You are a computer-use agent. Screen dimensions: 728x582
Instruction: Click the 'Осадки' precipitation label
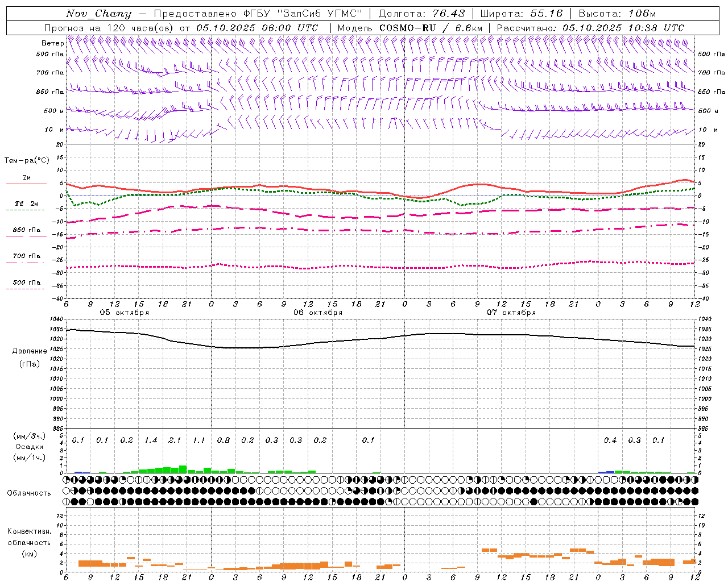coord(30,447)
